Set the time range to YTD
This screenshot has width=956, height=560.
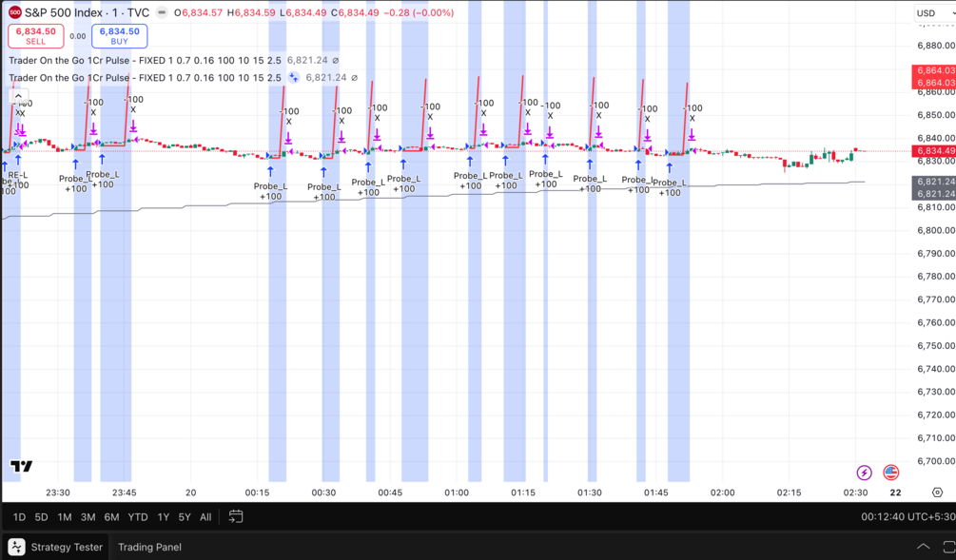click(x=138, y=517)
